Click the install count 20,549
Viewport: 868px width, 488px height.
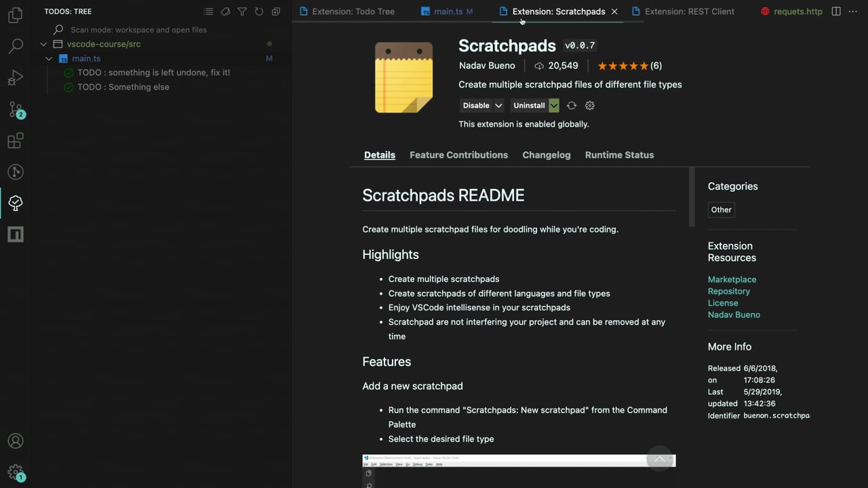(563, 66)
